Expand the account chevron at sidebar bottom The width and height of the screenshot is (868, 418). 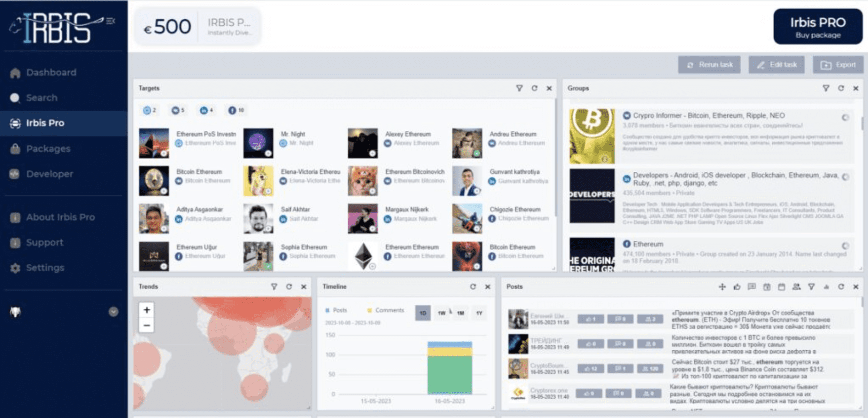click(x=114, y=312)
